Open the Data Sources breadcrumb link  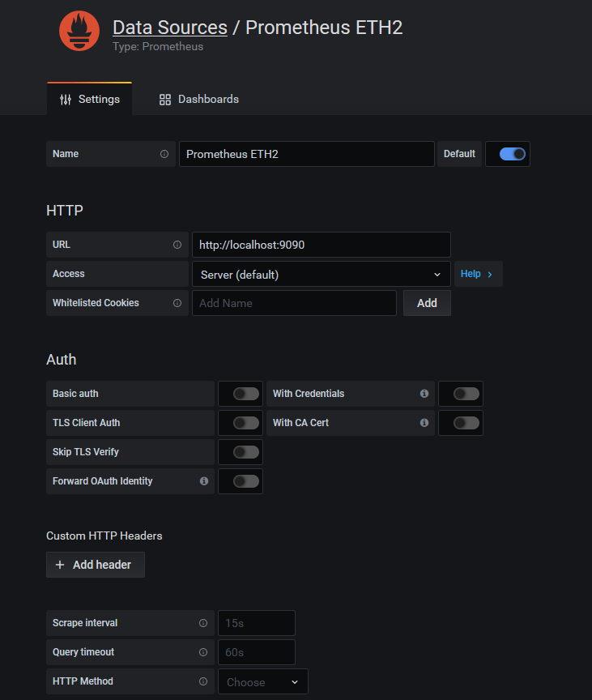coord(170,28)
